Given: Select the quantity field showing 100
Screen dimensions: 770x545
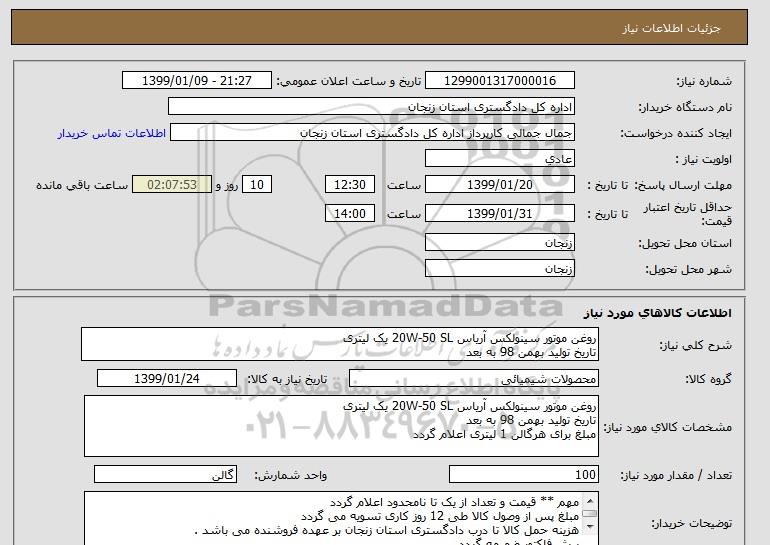Looking at the screenshot, I should 524,475.
